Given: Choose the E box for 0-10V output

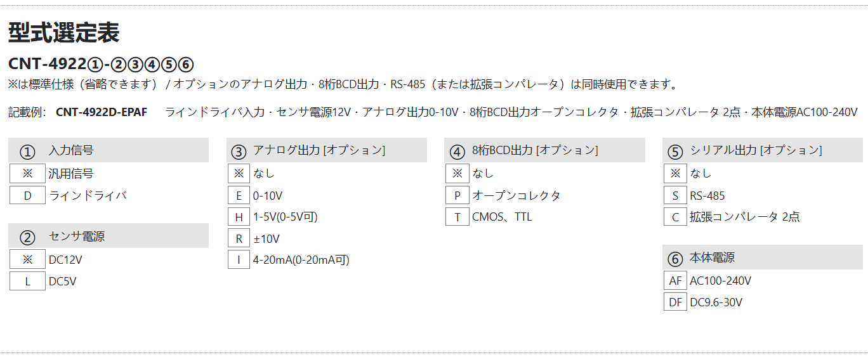Looking at the screenshot, I should pyautogui.click(x=239, y=195).
